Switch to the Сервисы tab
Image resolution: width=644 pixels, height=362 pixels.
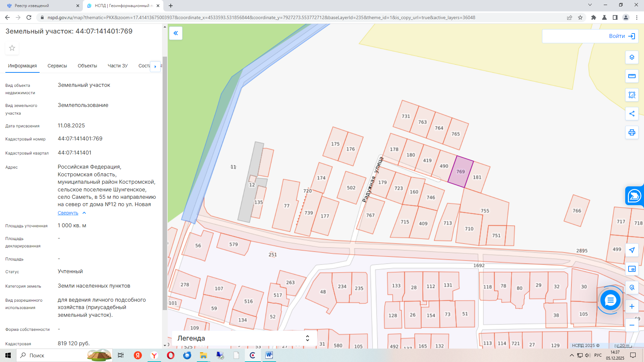tap(57, 66)
